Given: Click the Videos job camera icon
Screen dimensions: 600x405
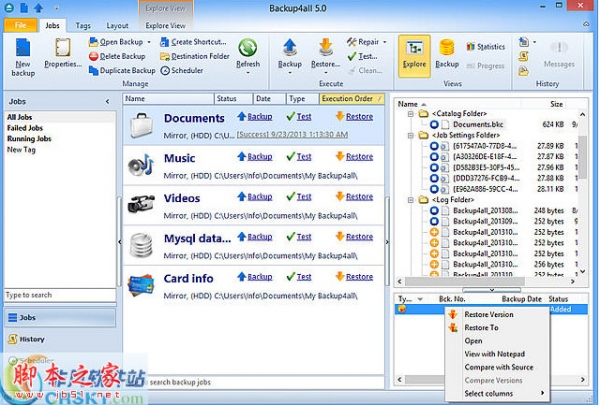Looking at the screenshot, I should click(141, 204).
